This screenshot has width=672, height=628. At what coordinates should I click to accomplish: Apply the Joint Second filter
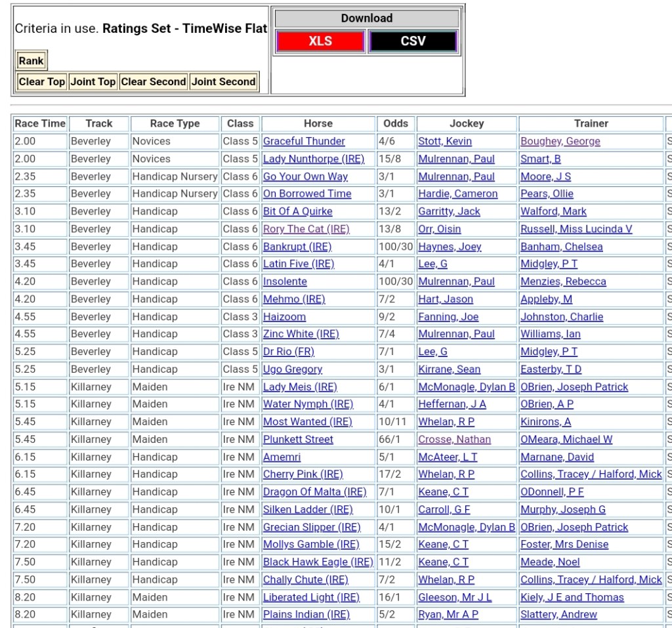click(223, 82)
